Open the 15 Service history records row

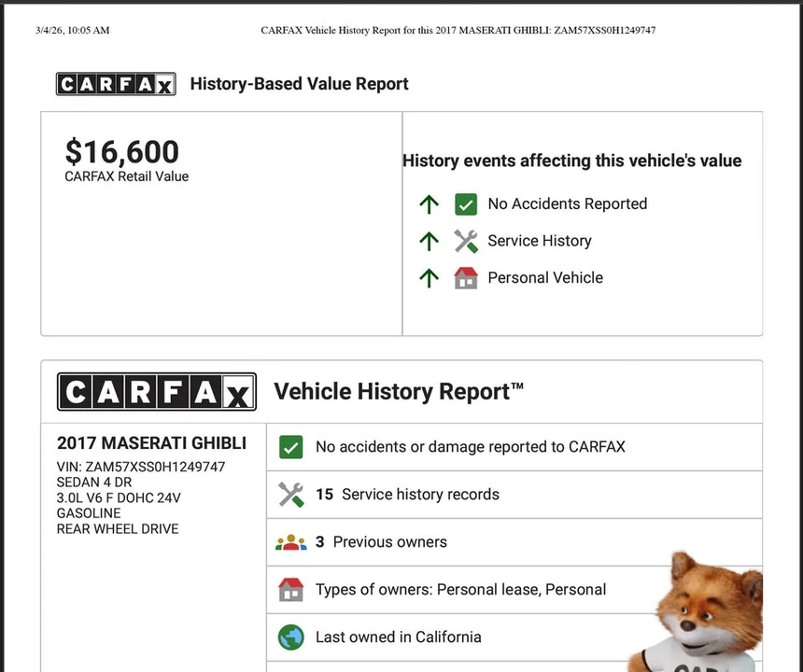tap(514, 495)
